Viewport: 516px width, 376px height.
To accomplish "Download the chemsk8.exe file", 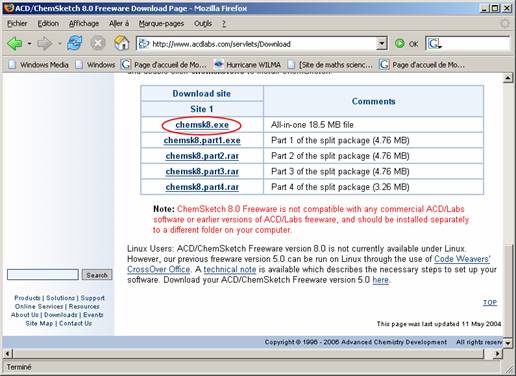I will point(202,125).
